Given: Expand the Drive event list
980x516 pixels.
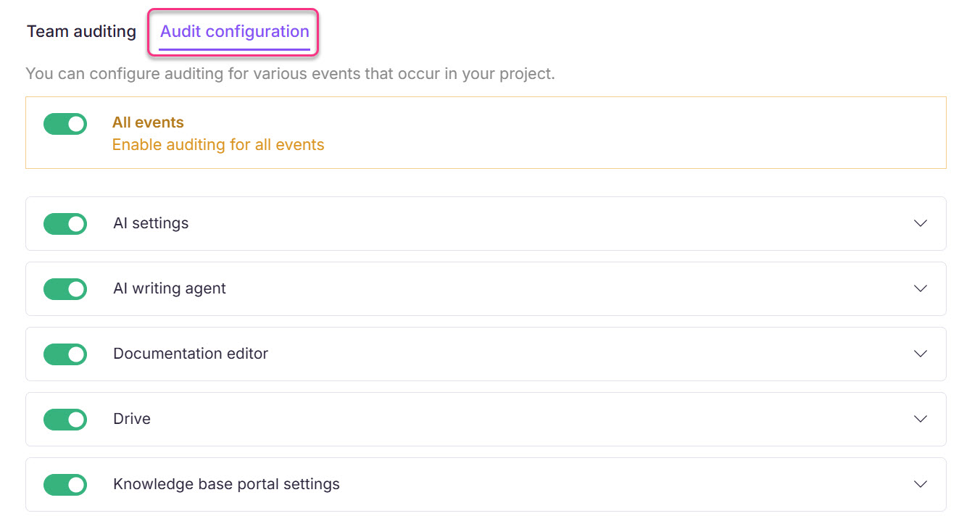Looking at the screenshot, I should click(920, 419).
